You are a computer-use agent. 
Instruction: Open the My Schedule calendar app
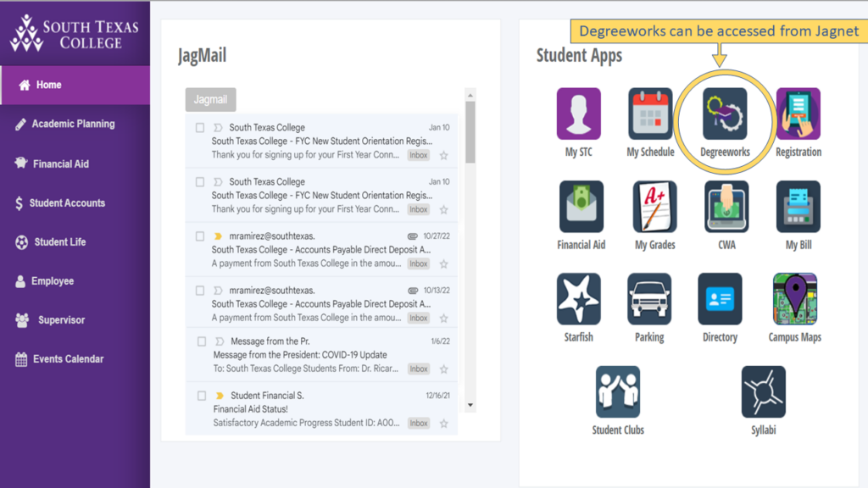(x=650, y=114)
